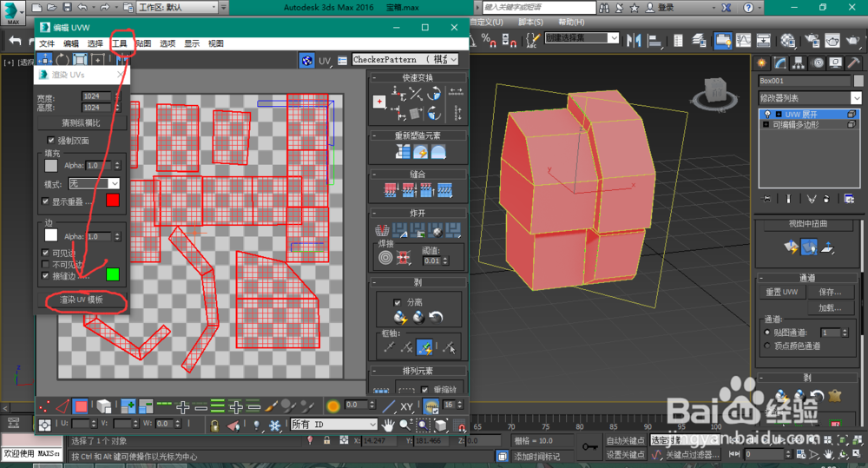
Task: Click the relax lightning icon in Reshape Elements
Action: pos(420,152)
